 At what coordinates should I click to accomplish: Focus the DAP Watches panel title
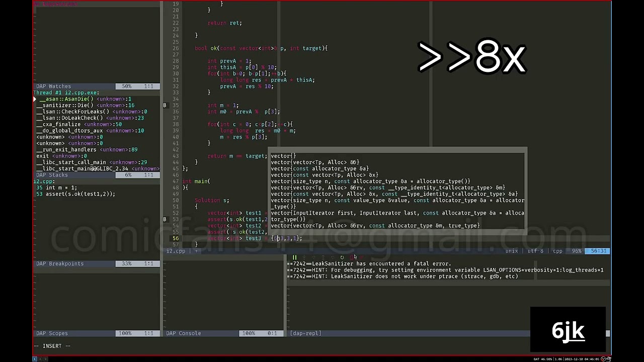pos(53,86)
